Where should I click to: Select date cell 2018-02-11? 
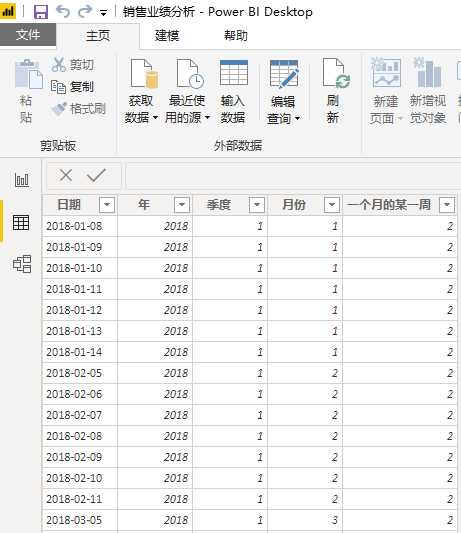coord(80,499)
